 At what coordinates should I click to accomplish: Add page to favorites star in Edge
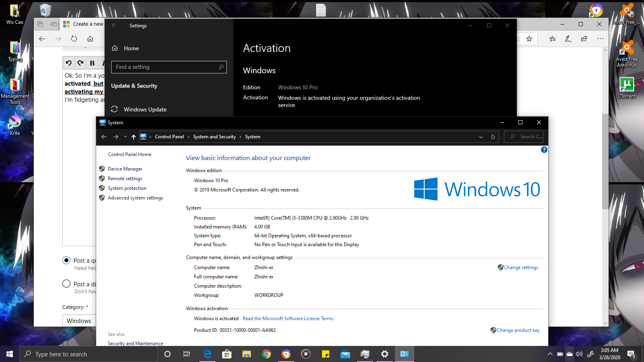pos(529,39)
